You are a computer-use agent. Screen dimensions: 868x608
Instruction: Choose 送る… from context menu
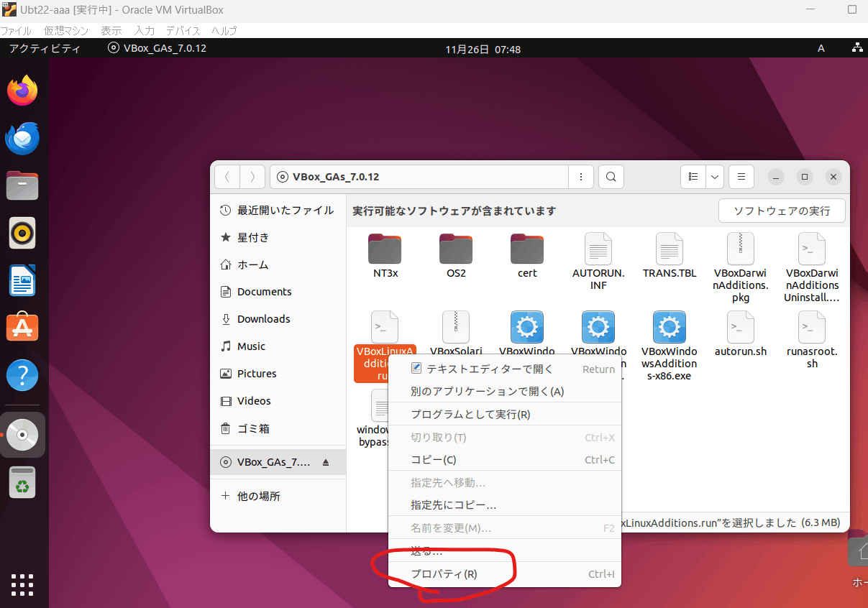(505, 551)
